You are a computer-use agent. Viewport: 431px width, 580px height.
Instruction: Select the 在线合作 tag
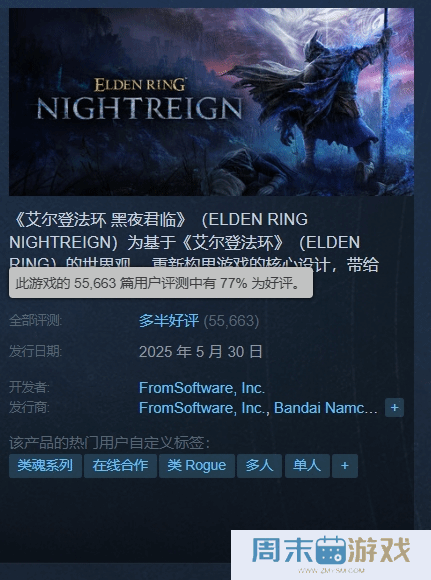120,466
